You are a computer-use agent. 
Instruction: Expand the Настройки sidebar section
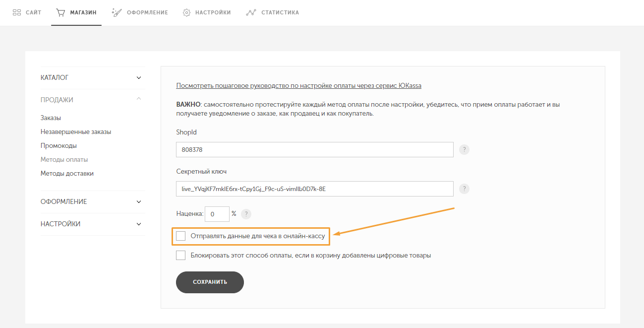[93, 224]
